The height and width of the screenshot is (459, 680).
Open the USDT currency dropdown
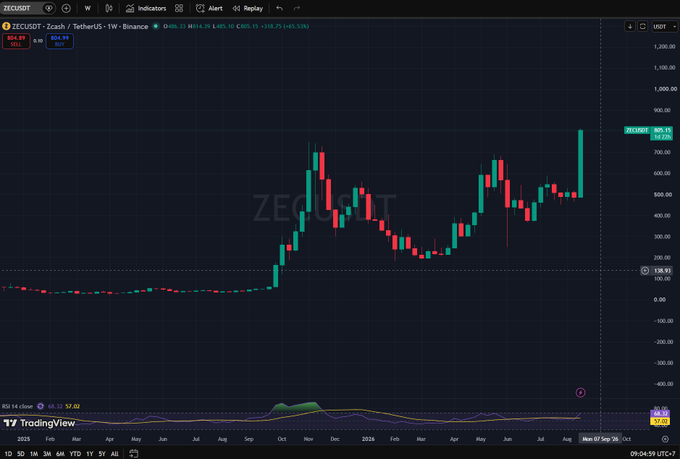point(664,26)
